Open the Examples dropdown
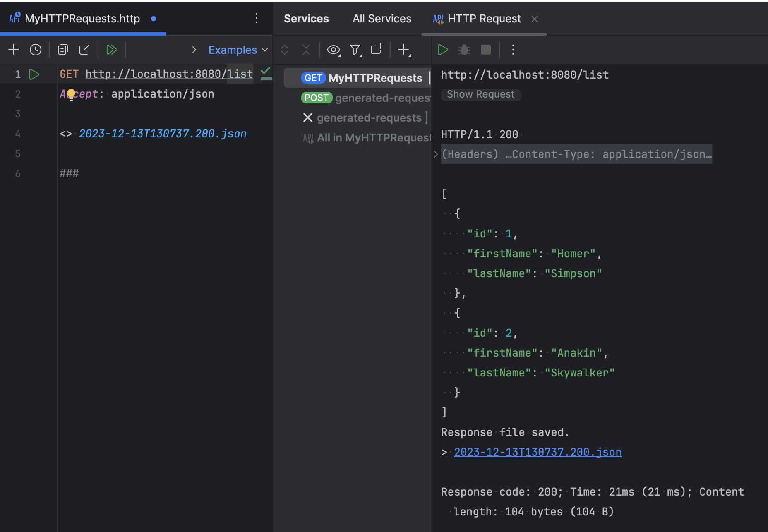This screenshot has height=532, width=768. pos(238,49)
